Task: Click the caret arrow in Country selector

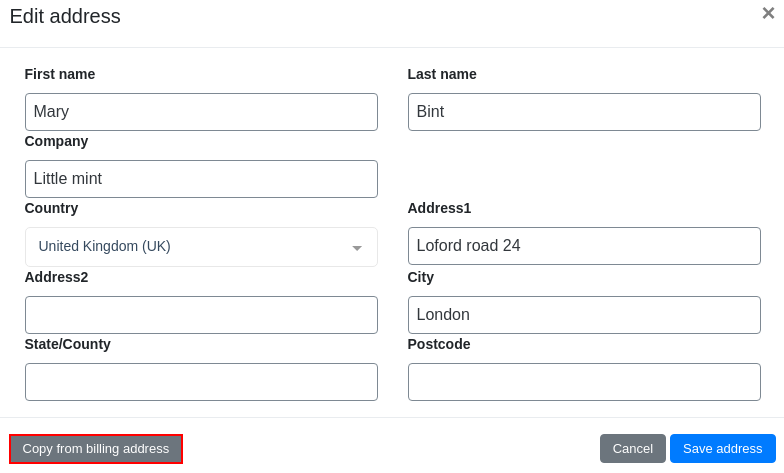Action: point(356,248)
